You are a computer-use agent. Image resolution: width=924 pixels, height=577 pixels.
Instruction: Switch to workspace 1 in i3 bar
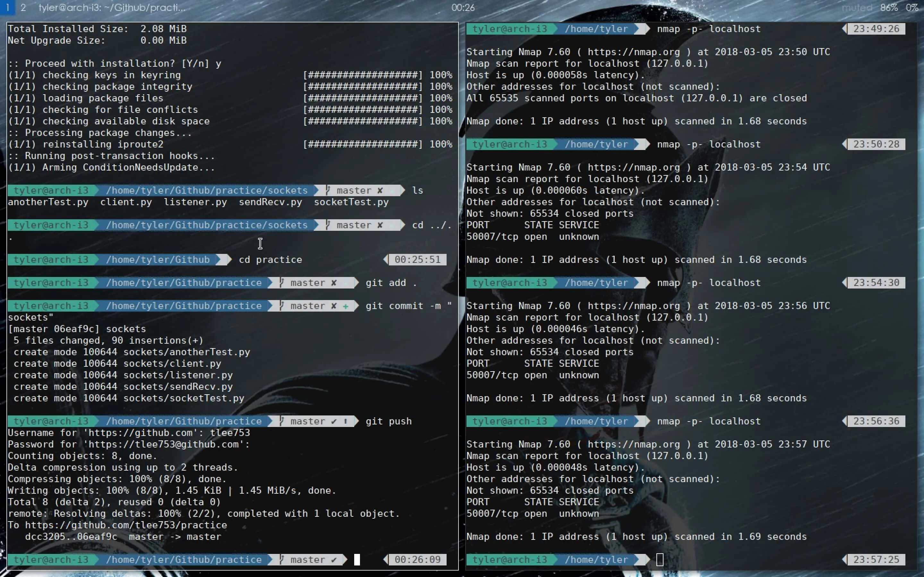tap(7, 7)
